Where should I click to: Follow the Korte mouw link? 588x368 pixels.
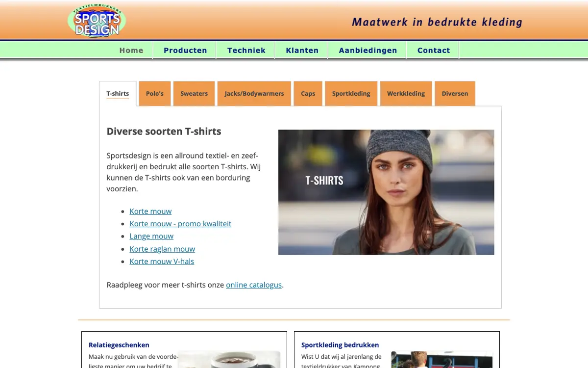150,211
